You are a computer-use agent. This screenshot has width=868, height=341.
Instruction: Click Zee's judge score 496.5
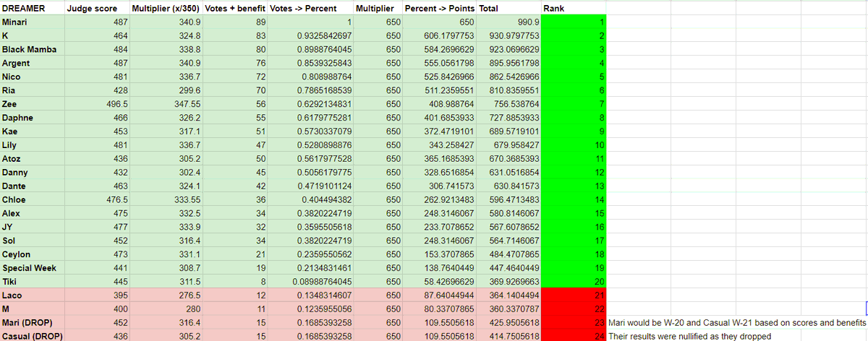pyautogui.click(x=98, y=105)
